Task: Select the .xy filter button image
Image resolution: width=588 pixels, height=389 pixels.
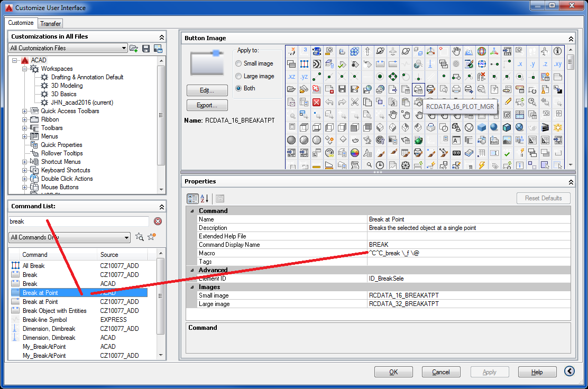Action: pyautogui.click(x=558, y=64)
